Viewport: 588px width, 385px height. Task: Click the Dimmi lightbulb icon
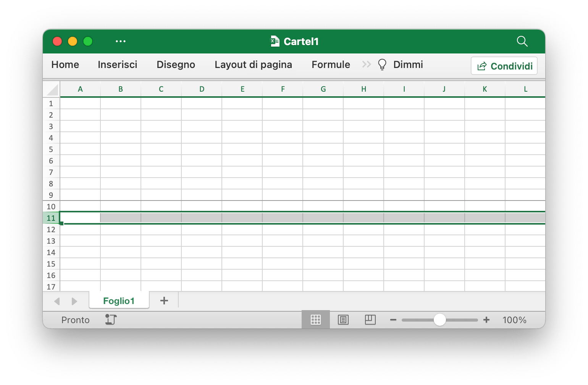(x=382, y=65)
